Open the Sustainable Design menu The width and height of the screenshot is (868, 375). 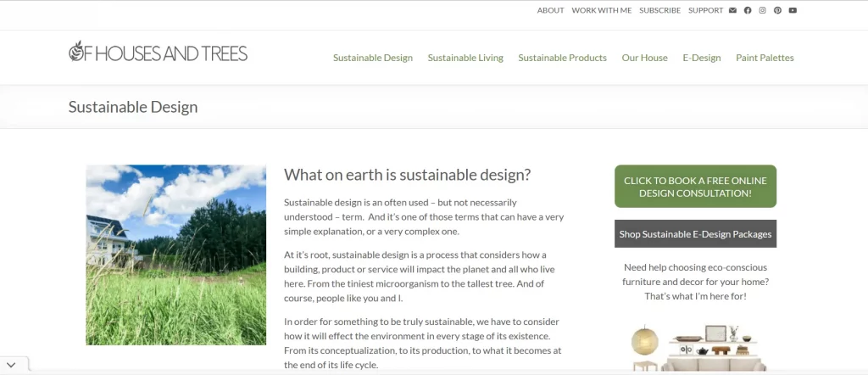point(373,58)
